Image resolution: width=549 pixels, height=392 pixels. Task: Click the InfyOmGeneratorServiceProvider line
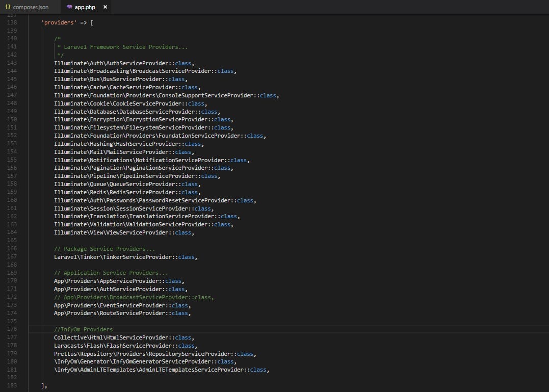pos(145,362)
